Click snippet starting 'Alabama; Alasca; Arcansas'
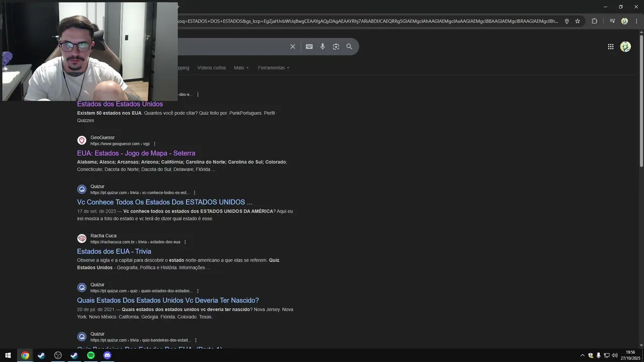Image resolution: width=644 pixels, height=362 pixels. pos(182,165)
